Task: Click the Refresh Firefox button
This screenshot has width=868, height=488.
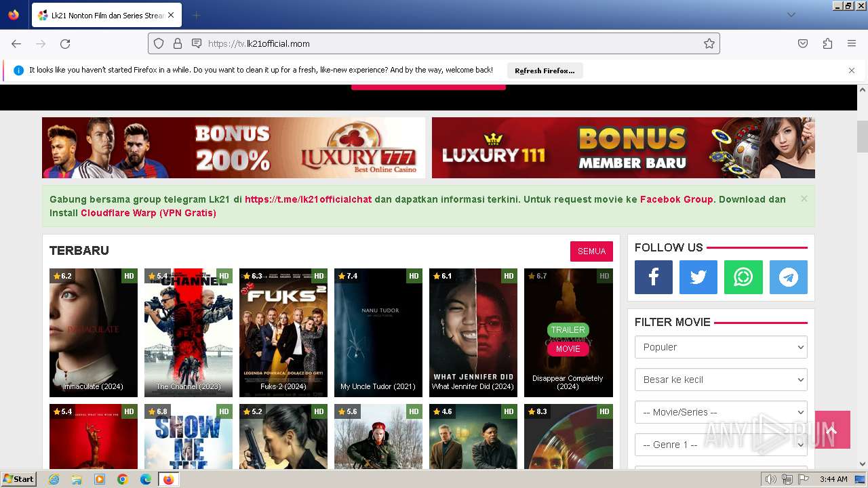Action: coord(545,70)
